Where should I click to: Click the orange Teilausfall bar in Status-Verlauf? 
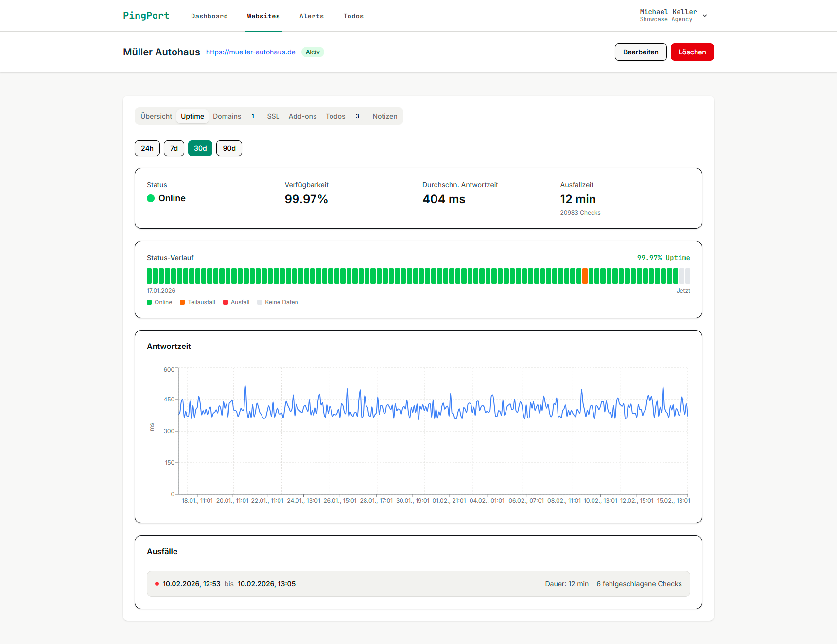coord(585,276)
